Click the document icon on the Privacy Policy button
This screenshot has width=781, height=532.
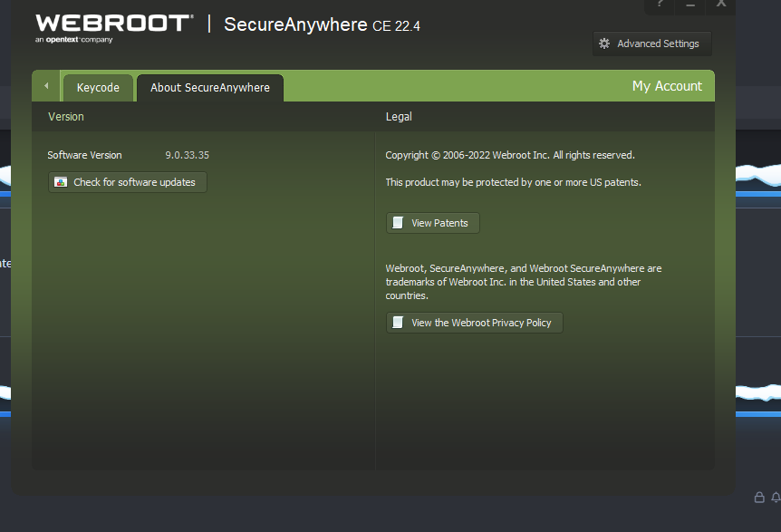pyautogui.click(x=398, y=323)
